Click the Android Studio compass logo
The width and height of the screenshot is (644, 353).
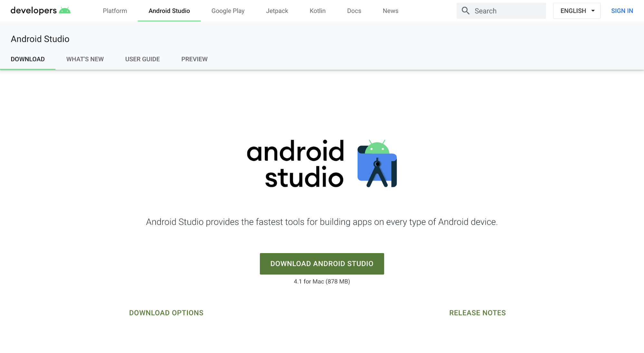(377, 163)
